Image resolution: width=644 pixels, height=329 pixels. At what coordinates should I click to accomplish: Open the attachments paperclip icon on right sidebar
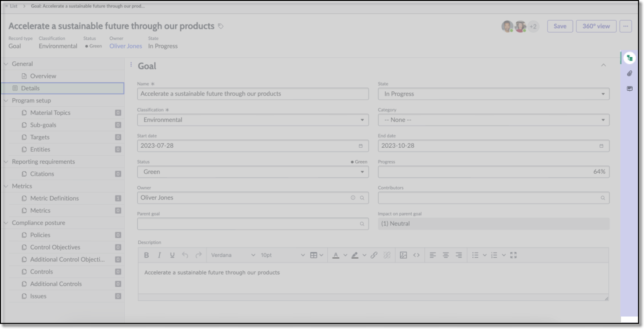629,73
